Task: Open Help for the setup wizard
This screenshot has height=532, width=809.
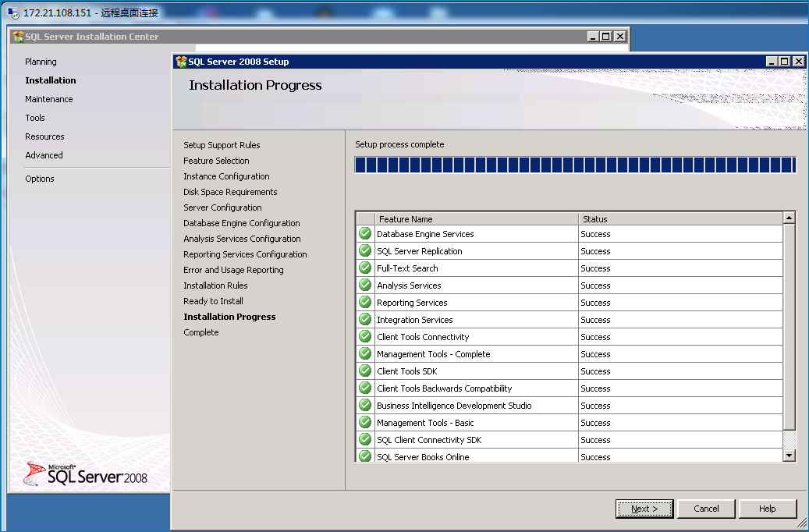Action: (x=767, y=509)
